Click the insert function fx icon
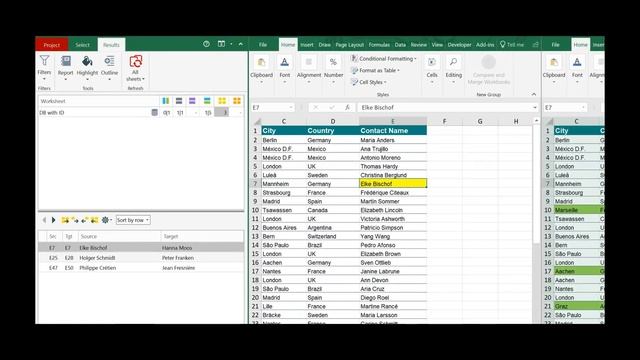This screenshot has height=360, width=640. tap(347, 107)
